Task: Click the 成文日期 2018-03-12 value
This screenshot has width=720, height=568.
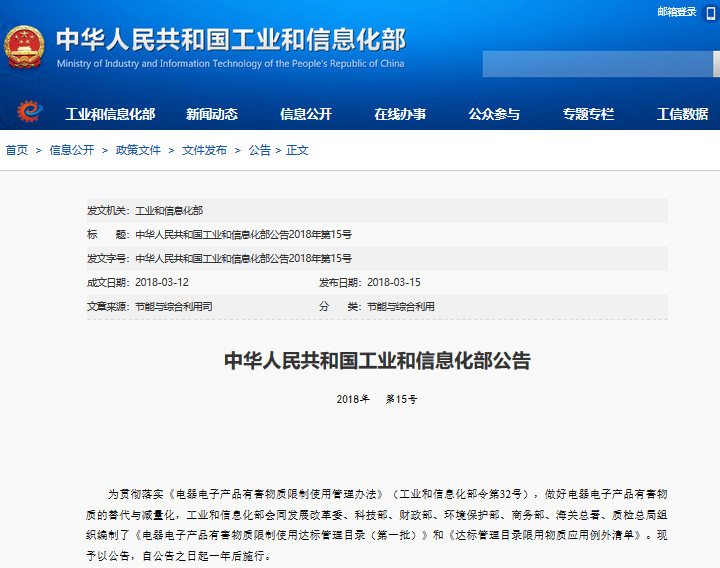Action: [162, 282]
